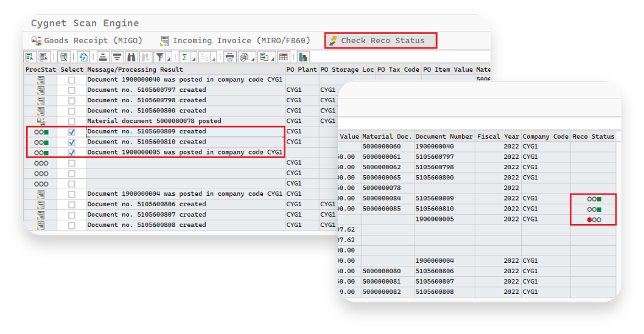Click the Print toolbar icon
644x334 pixels.
pos(230,57)
